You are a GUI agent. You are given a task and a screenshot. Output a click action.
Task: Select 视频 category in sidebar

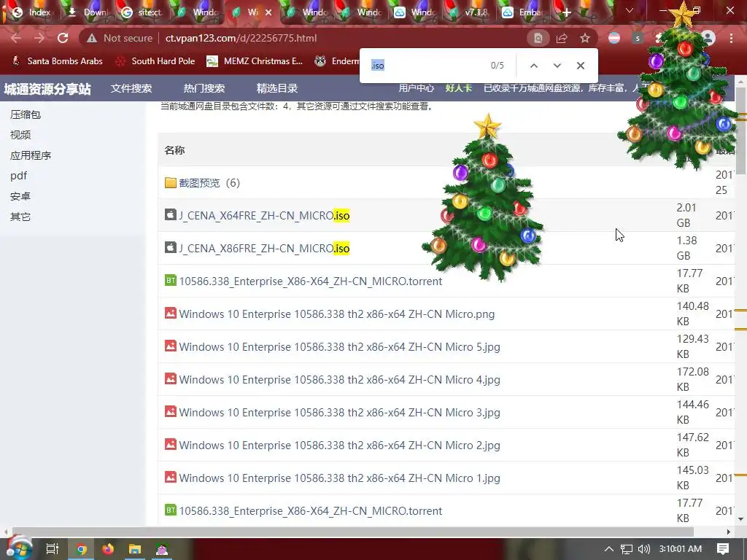20,135
